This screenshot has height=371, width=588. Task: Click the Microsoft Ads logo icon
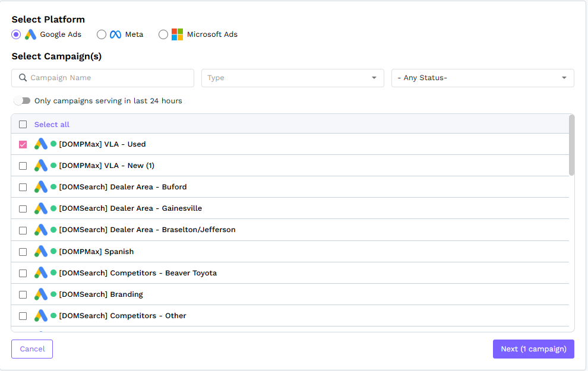click(178, 34)
